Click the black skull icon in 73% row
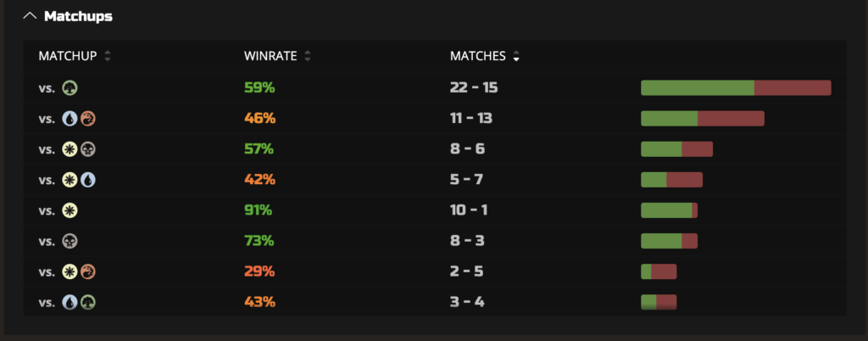Image resolution: width=868 pixels, height=341 pixels. pos(70,241)
